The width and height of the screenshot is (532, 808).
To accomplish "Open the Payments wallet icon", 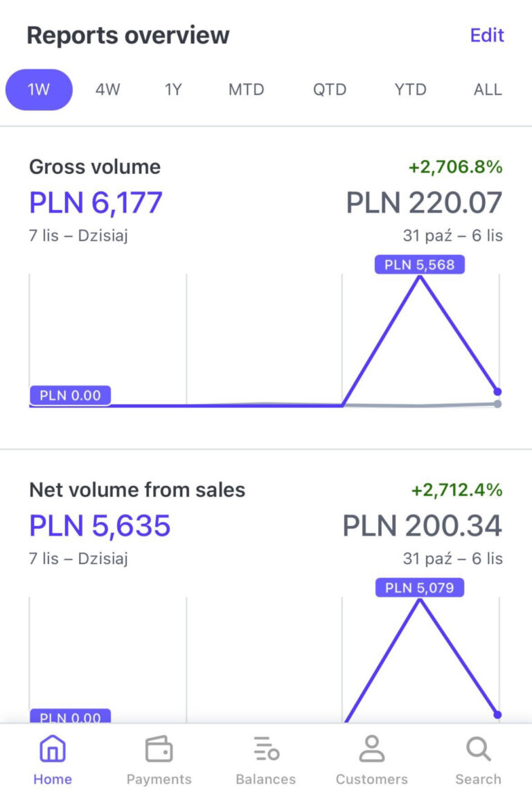I will click(159, 750).
